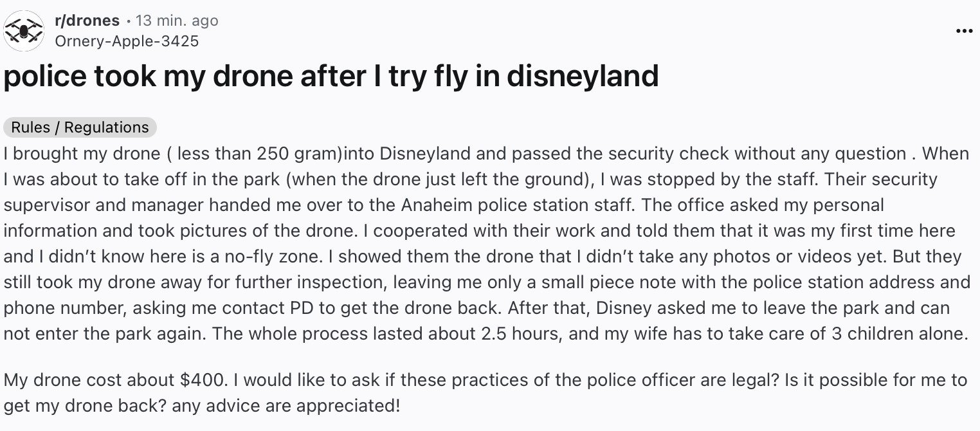The height and width of the screenshot is (431, 980).
Task: Click the '13 min. ago' timestamp
Action: [177, 21]
